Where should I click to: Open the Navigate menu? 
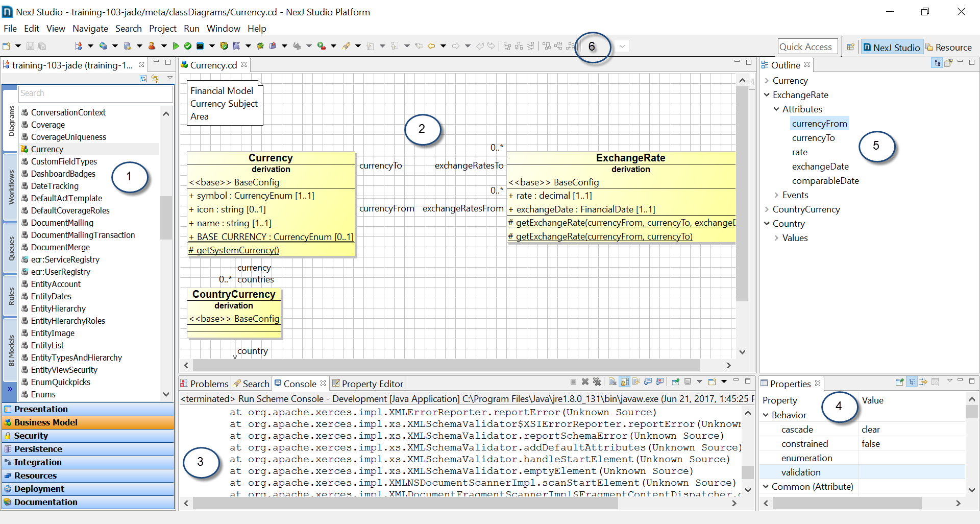click(90, 29)
